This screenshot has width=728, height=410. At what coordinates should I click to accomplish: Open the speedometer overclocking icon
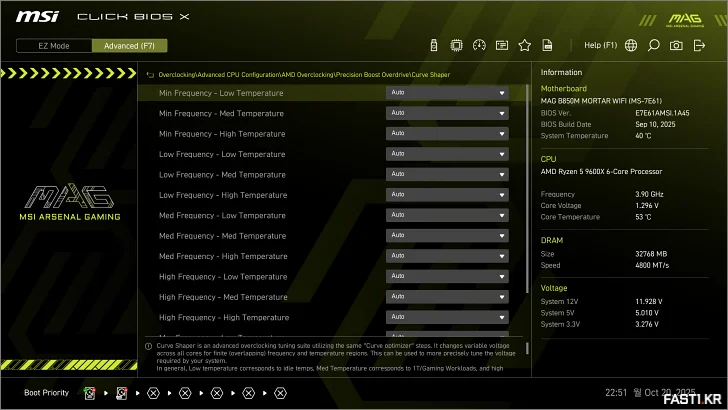point(479,46)
